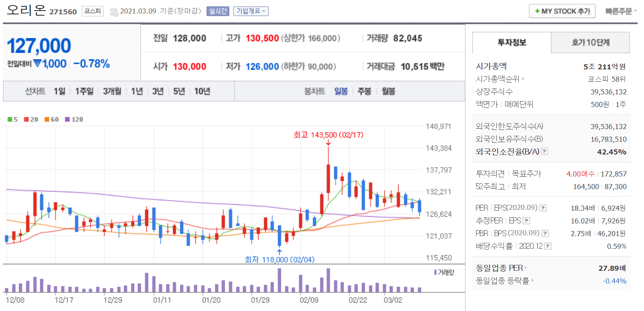Click the 코스피 market badge
This screenshot has height=311, width=644.
point(93,11)
